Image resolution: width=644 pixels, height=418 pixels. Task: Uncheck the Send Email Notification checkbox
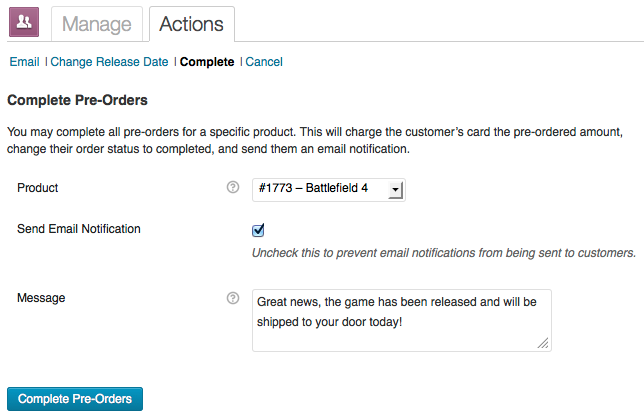[258, 230]
